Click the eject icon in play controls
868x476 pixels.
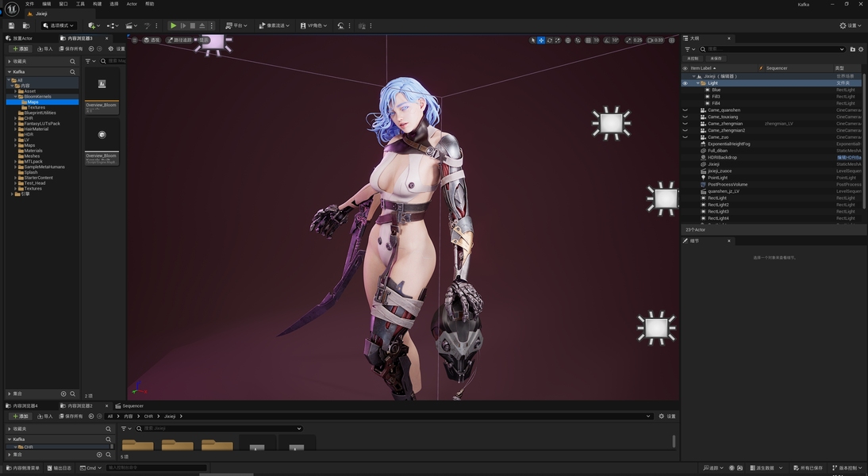[x=202, y=25]
